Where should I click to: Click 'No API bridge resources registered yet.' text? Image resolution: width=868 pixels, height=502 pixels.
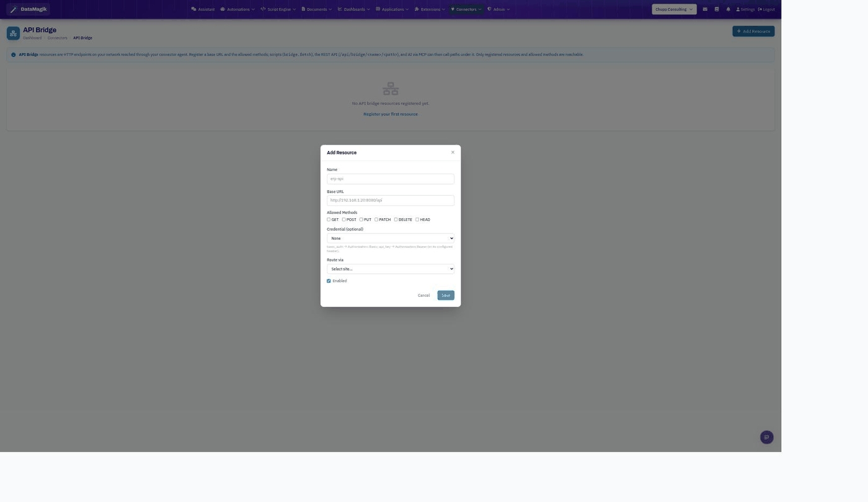pos(391,103)
